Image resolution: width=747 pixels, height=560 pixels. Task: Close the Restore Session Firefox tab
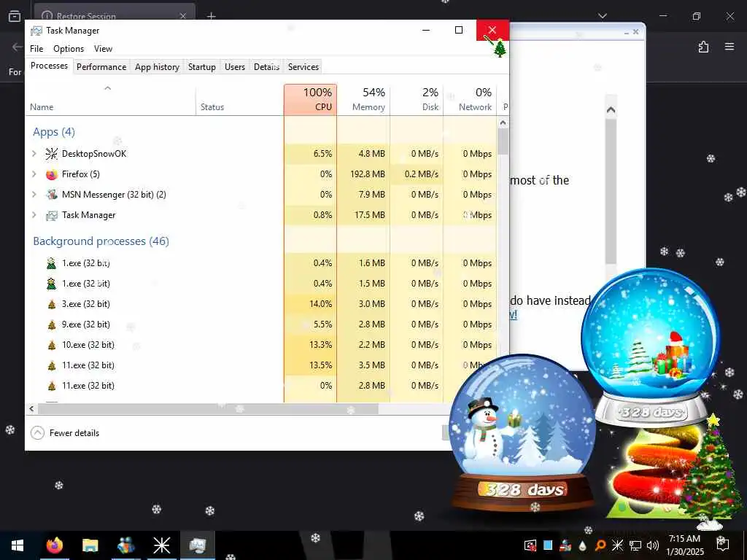pos(183,16)
